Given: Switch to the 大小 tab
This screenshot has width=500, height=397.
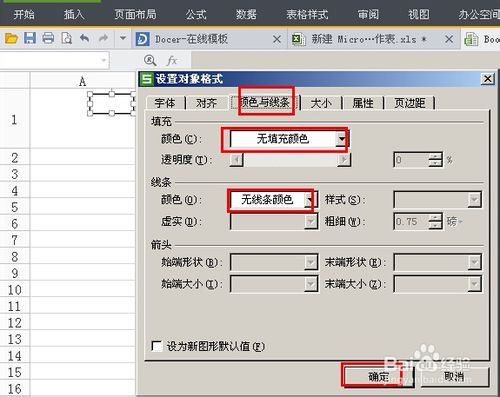Looking at the screenshot, I should 321,103.
